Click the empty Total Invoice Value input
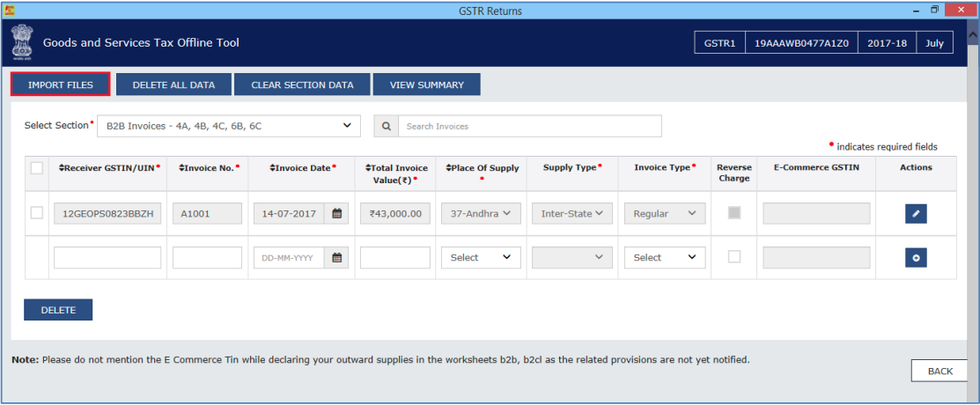This screenshot has width=980, height=405. [395, 257]
